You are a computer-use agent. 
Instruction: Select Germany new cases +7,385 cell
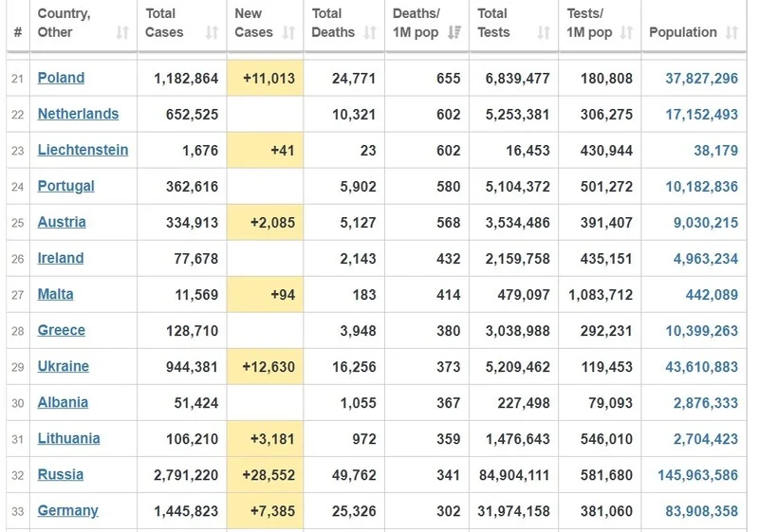266,511
